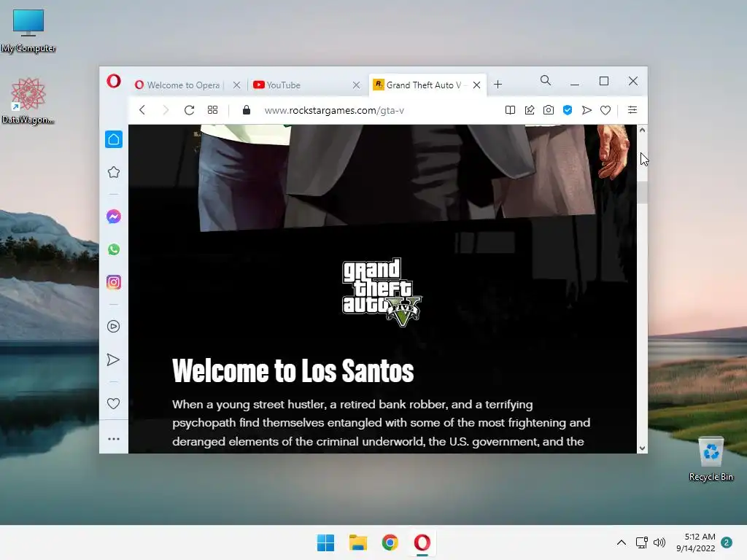Open sidebar personal news heart icon
This screenshot has width=747, height=560.
[113, 404]
